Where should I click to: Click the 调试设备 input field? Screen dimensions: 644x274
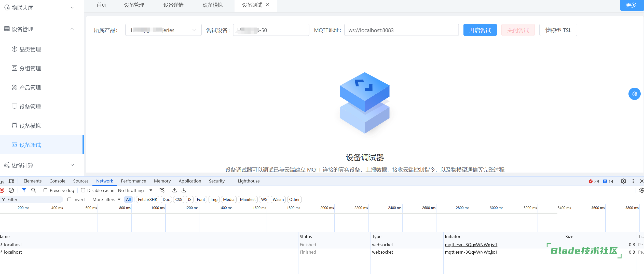pos(271,30)
